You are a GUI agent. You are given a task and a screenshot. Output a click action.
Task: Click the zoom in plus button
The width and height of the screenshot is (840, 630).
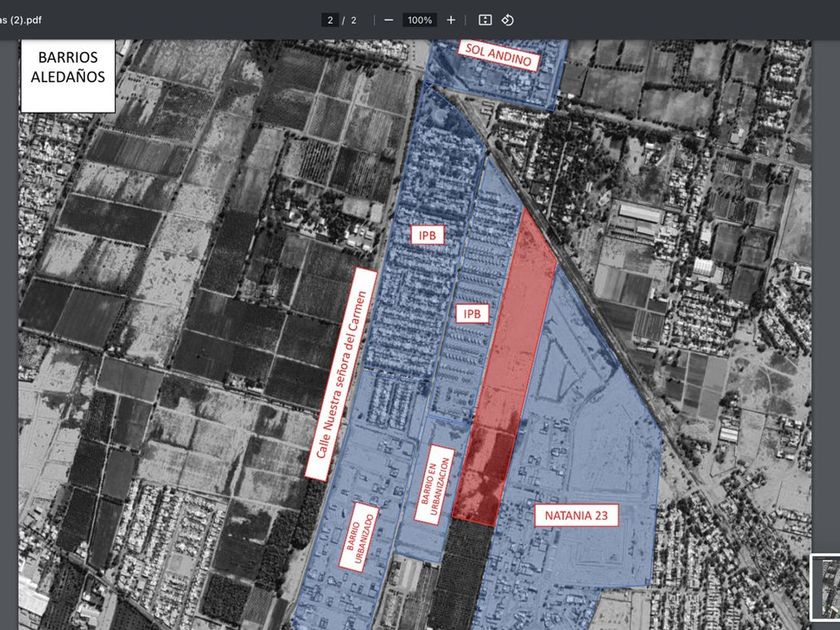click(451, 20)
